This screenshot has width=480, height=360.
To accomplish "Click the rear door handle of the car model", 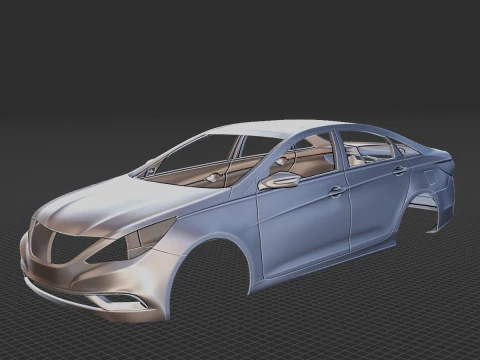I will point(400,170).
